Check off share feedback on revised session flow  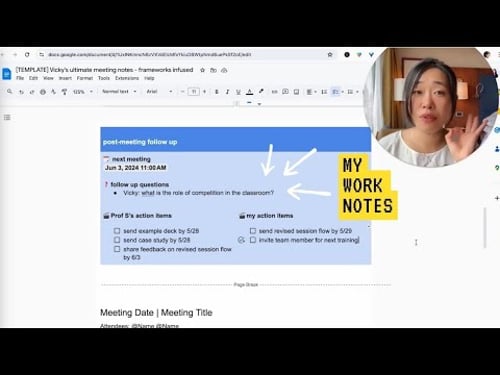pyautogui.click(x=117, y=249)
